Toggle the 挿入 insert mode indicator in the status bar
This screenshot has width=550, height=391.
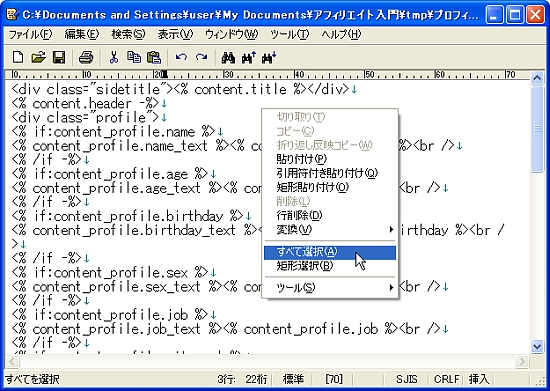click(x=479, y=379)
